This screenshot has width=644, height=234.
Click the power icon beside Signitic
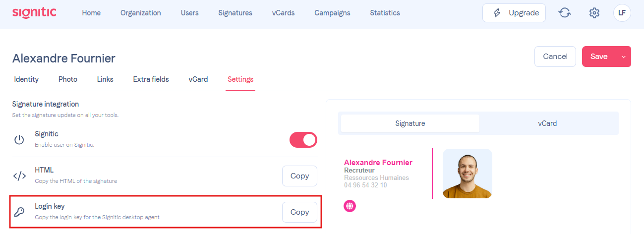(x=19, y=140)
